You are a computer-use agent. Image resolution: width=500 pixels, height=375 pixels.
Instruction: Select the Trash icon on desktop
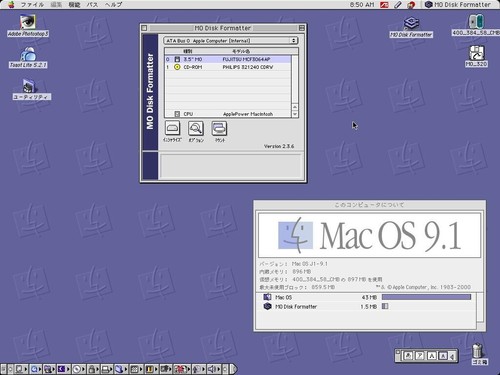pos(478,354)
